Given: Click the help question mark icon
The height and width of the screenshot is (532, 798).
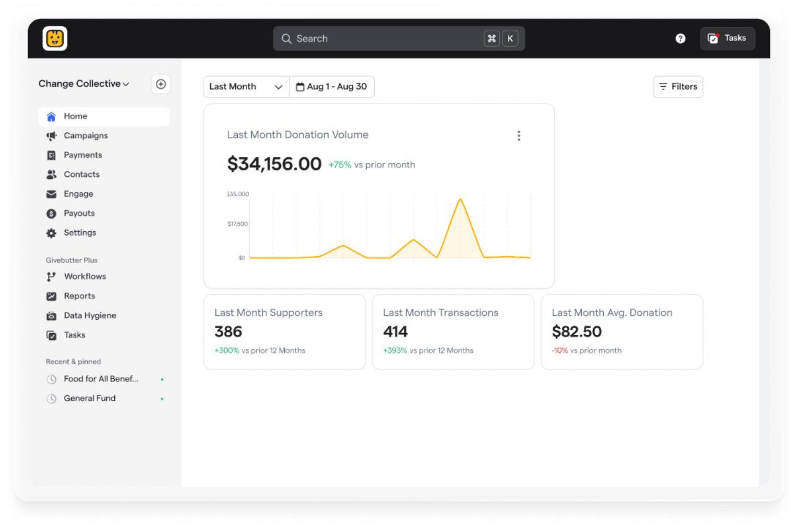Looking at the screenshot, I should click(x=680, y=38).
